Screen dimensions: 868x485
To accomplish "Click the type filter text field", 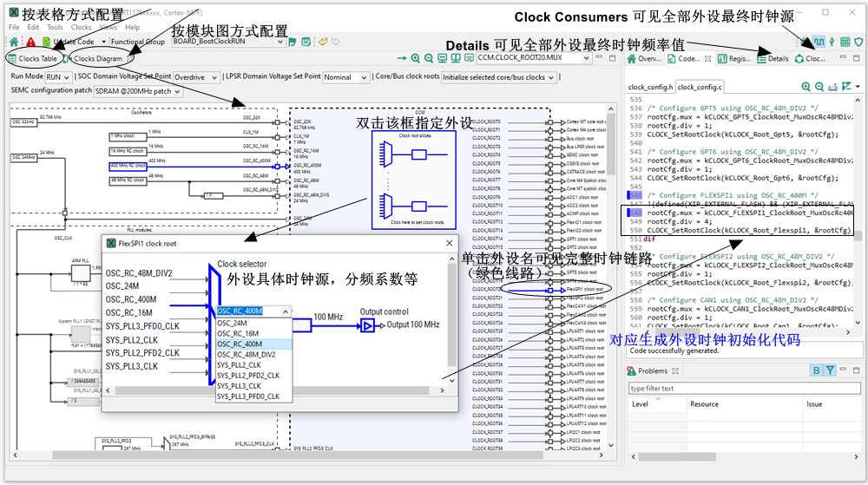I will point(744,388).
